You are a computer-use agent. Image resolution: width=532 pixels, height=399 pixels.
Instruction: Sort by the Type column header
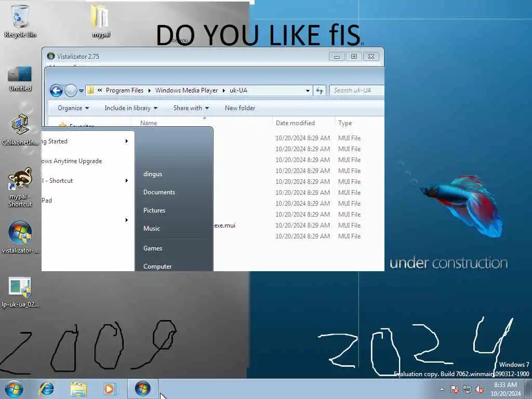click(345, 123)
